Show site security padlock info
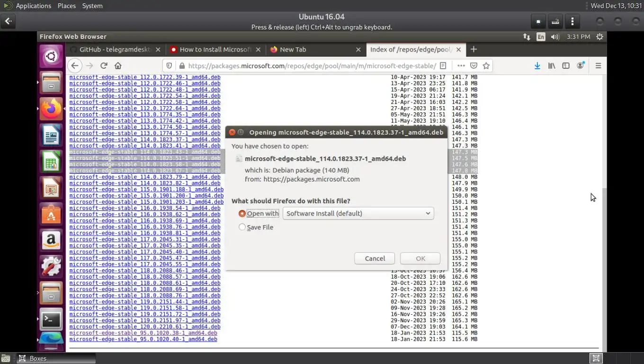 181,66
